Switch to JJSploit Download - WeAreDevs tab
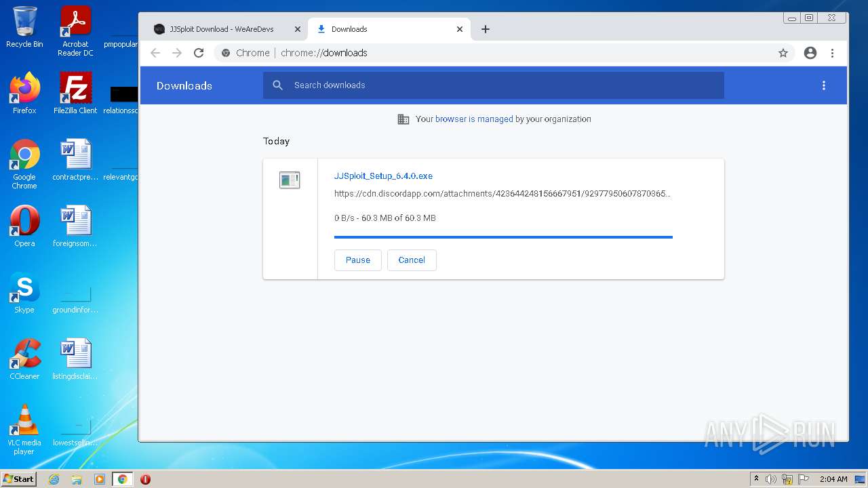Image resolution: width=868 pixels, height=488 pixels. (226, 29)
